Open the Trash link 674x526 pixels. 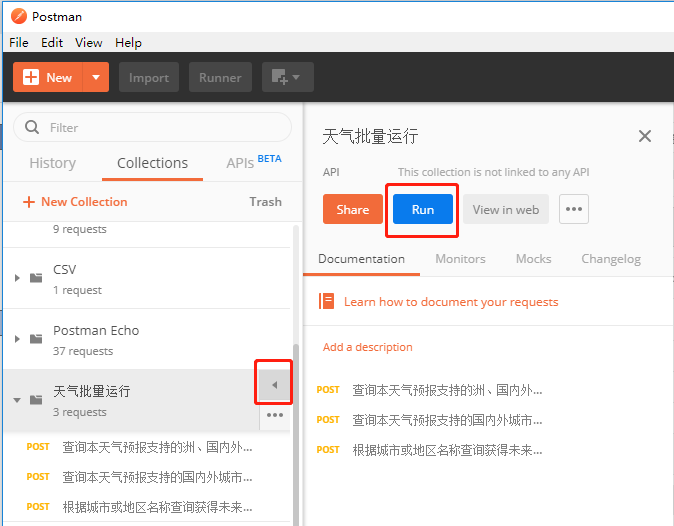click(266, 202)
